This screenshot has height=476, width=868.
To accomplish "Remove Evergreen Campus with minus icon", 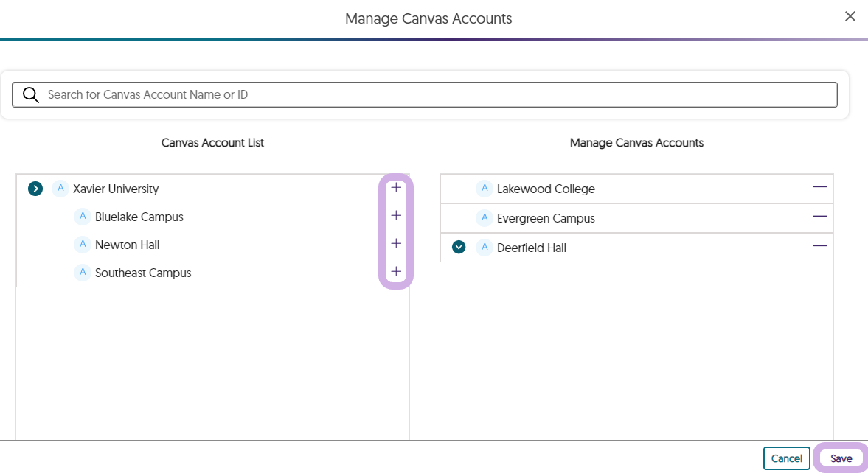I will tap(819, 217).
